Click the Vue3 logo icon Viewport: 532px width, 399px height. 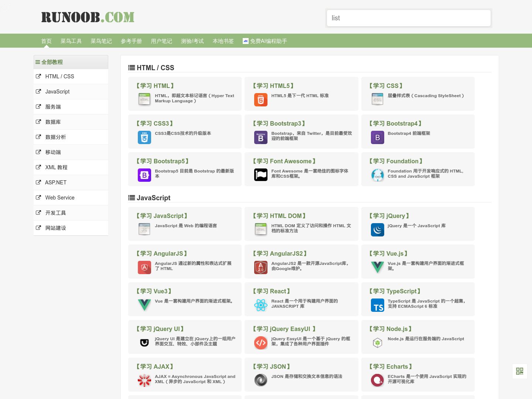144,305
